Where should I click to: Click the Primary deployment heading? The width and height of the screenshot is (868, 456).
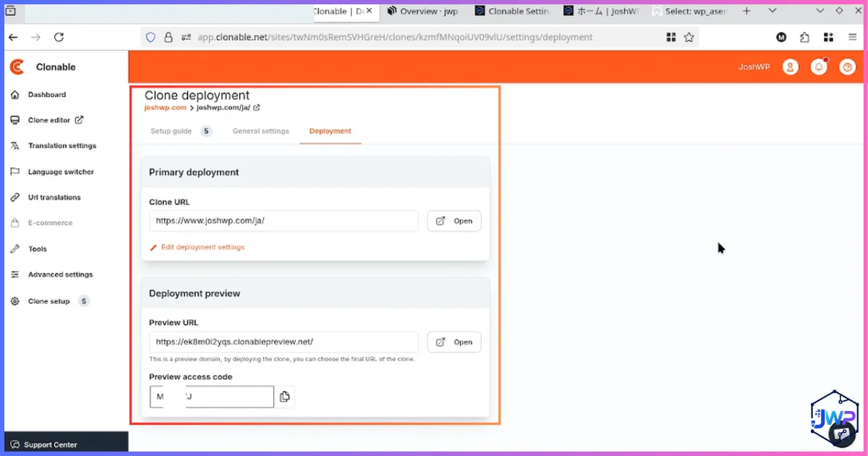point(194,172)
